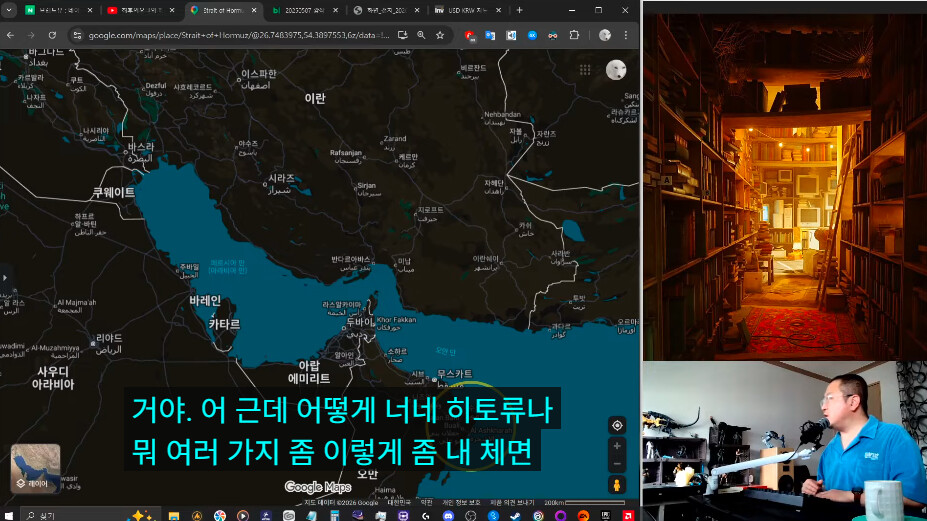Viewport: 927px width, 521px height.
Task: Switch to the Naver tab
Action: [x=58, y=10]
